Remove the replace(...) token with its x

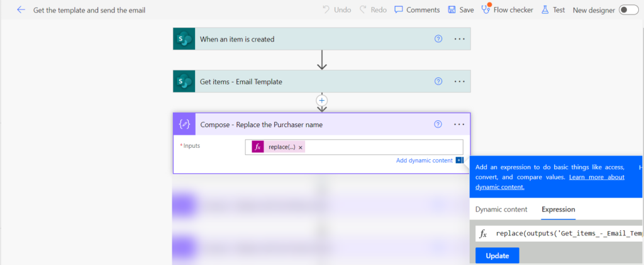pos(301,147)
